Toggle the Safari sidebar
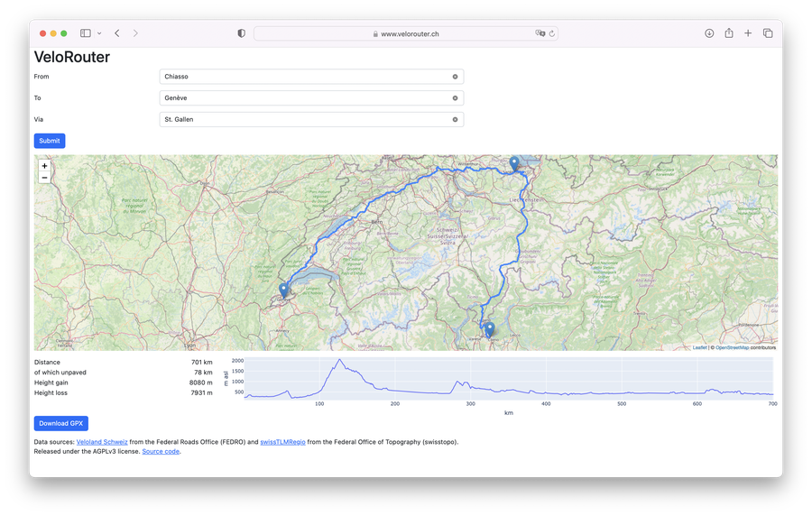 (x=86, y=33)
